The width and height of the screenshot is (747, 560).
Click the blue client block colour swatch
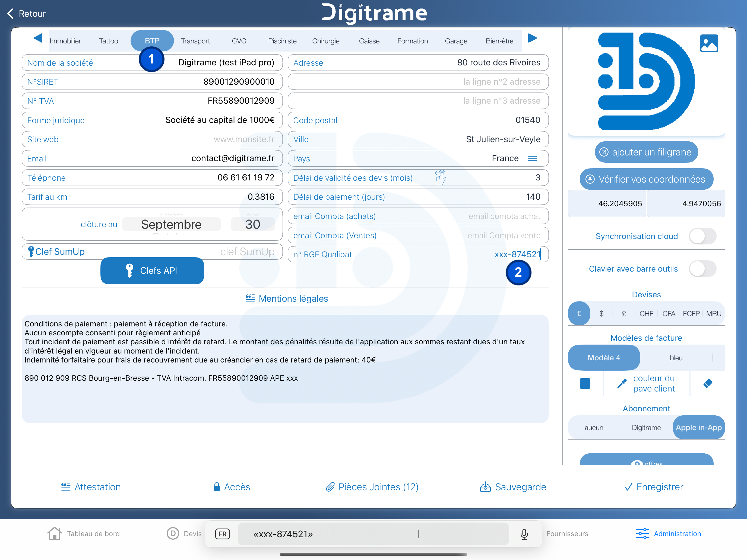585,383
